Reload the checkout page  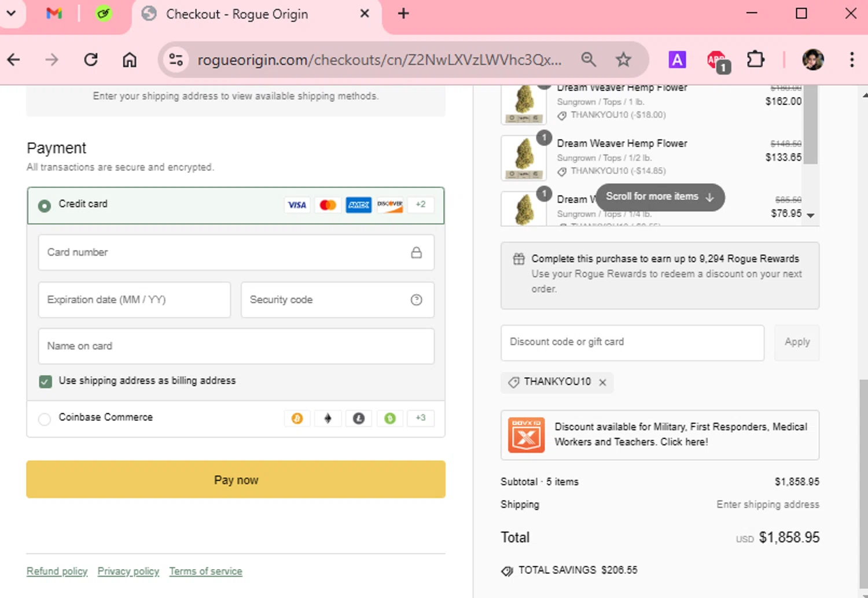coord(91,60)
